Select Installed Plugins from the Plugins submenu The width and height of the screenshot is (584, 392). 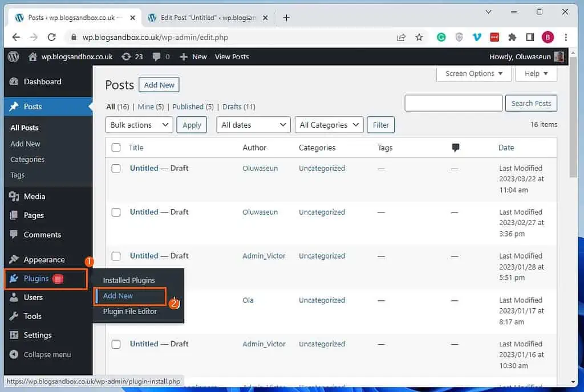coord(129,280)
